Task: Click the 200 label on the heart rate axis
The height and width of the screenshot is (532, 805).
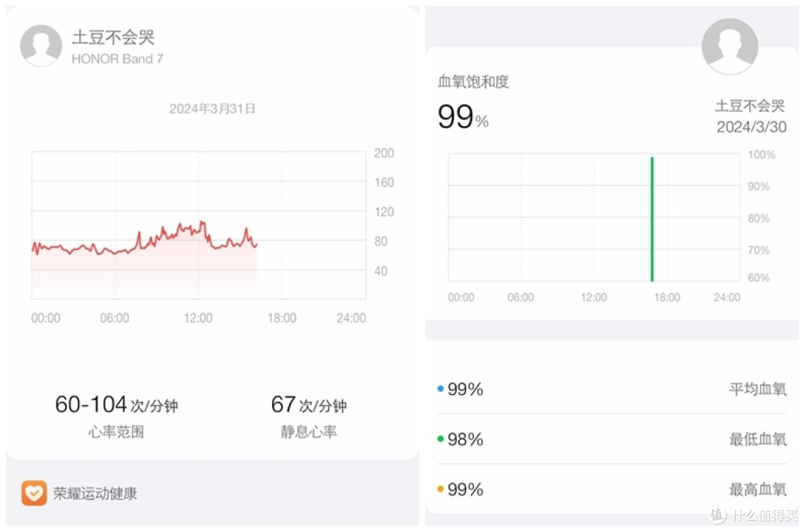Action: coord(384,153)
